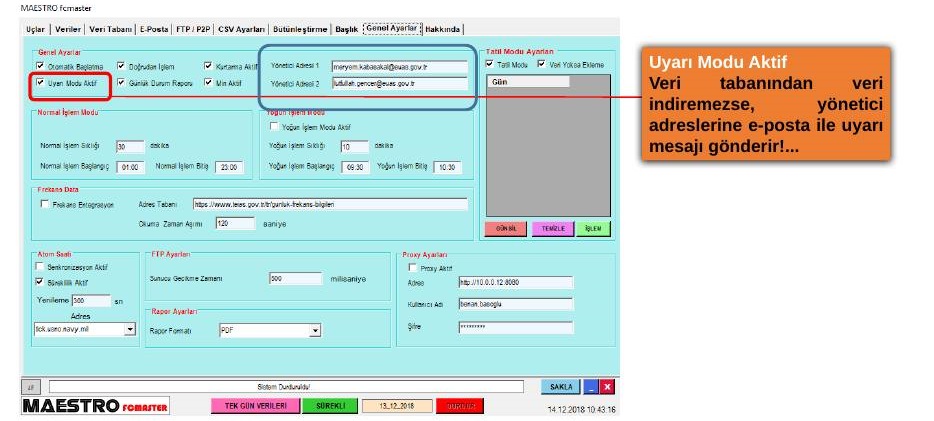Click the Adres Tabanı URL field

point(330,204)
